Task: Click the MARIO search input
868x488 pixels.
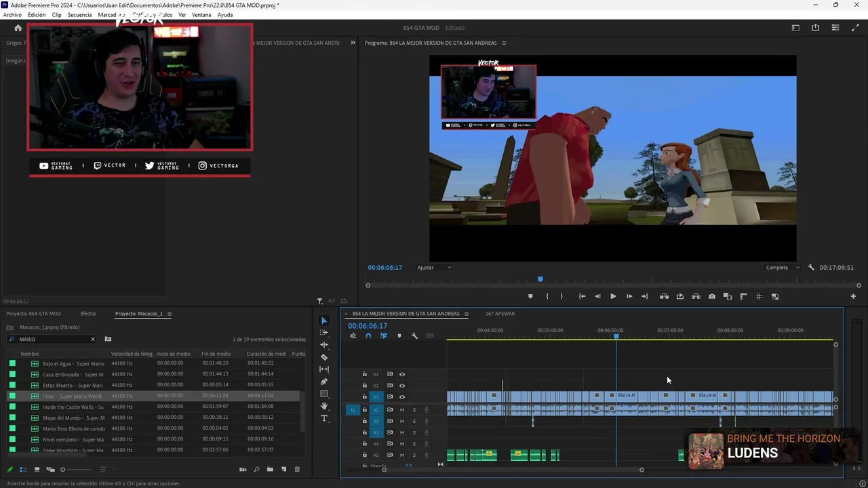Action: pos(52,339)
